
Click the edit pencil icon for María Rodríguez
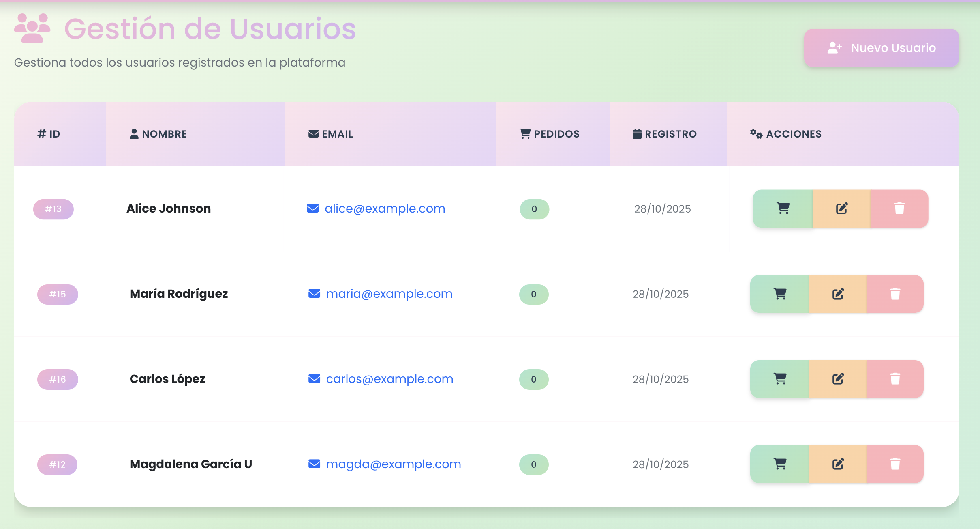pos(837,294)
